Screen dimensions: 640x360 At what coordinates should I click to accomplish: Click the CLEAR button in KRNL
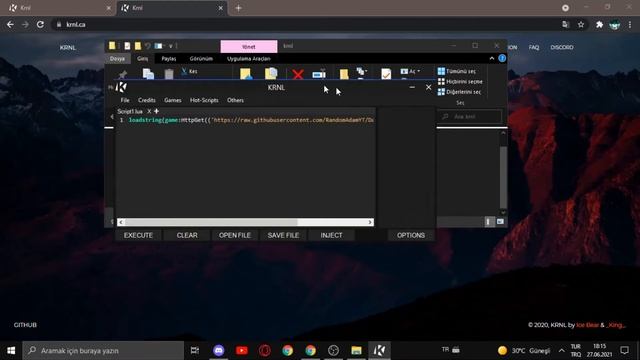187,235
